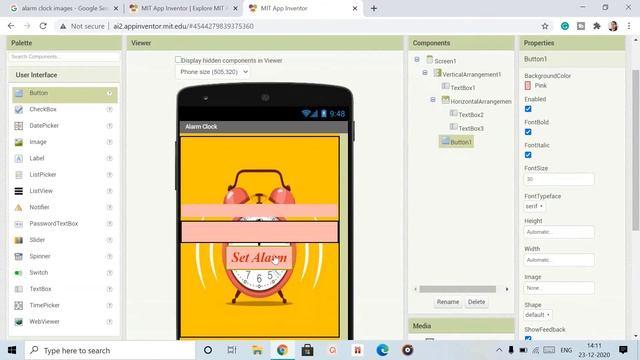Select the Switch palette icon
The height and width of the screenshot is (360, 640).
point(19,273)
